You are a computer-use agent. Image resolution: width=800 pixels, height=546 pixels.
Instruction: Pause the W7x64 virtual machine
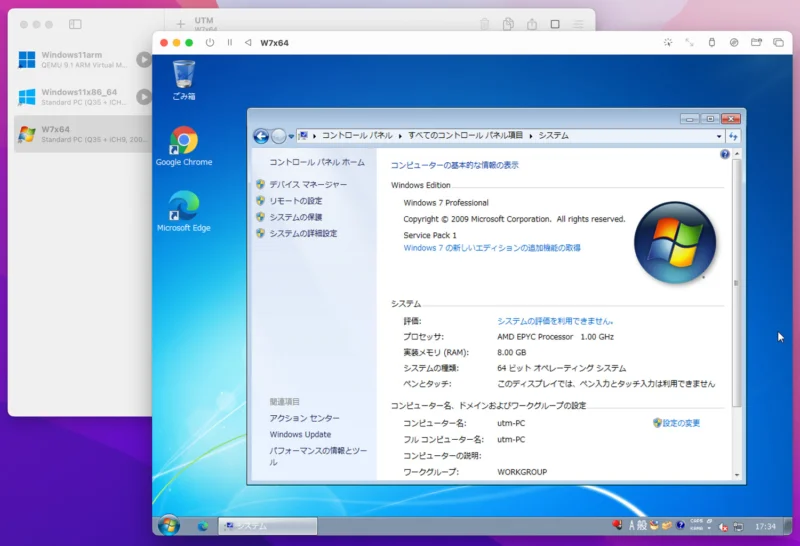(x=230, y=43)
